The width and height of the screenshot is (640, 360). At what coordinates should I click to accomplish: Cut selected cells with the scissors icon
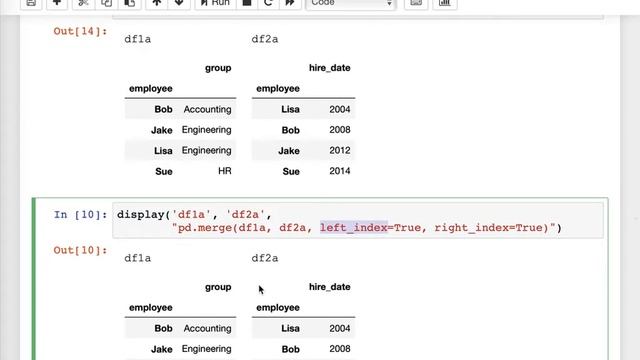point(83,3)
